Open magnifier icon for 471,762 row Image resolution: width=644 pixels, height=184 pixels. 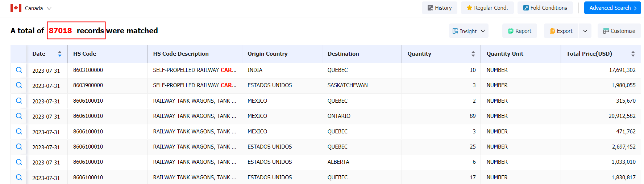pos(19,131)
